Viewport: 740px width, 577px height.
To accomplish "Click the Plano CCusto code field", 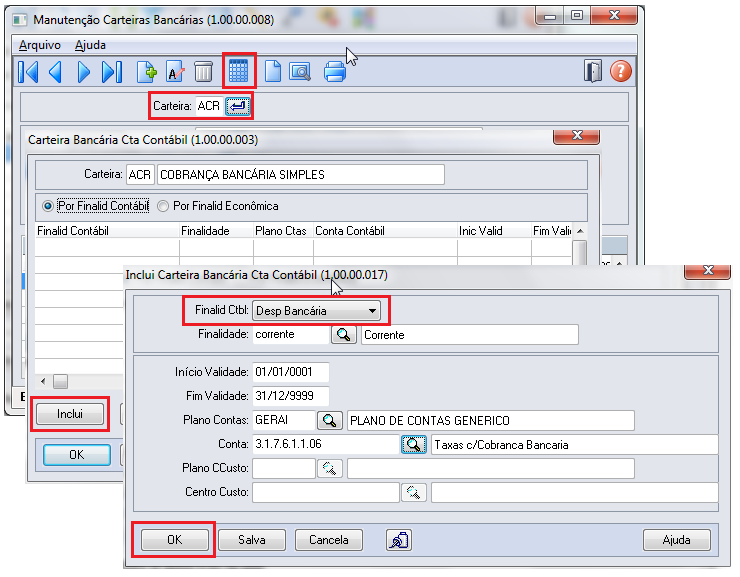I will pos(284,468).
